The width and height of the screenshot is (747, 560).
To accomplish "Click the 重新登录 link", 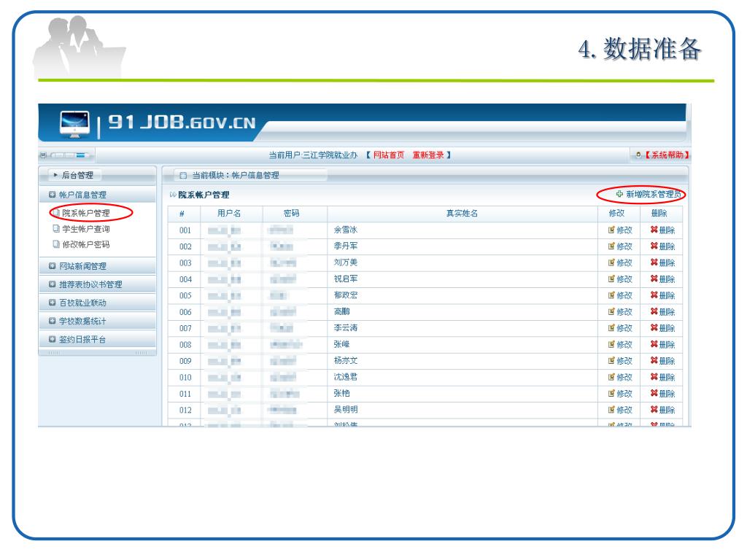I will (x=428, y=155).
